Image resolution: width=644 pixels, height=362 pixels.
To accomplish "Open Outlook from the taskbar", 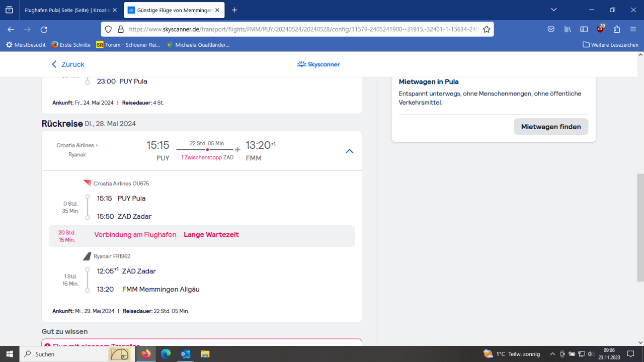I will point(185,354).
